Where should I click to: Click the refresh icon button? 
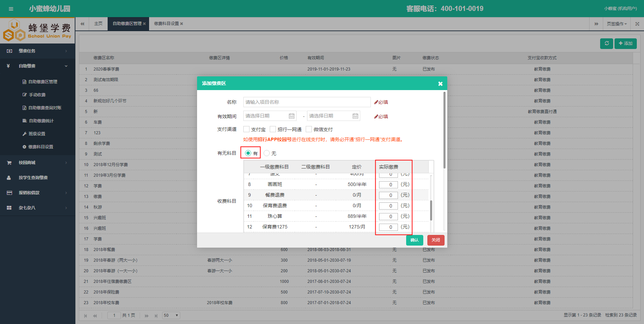coord(607,43)
